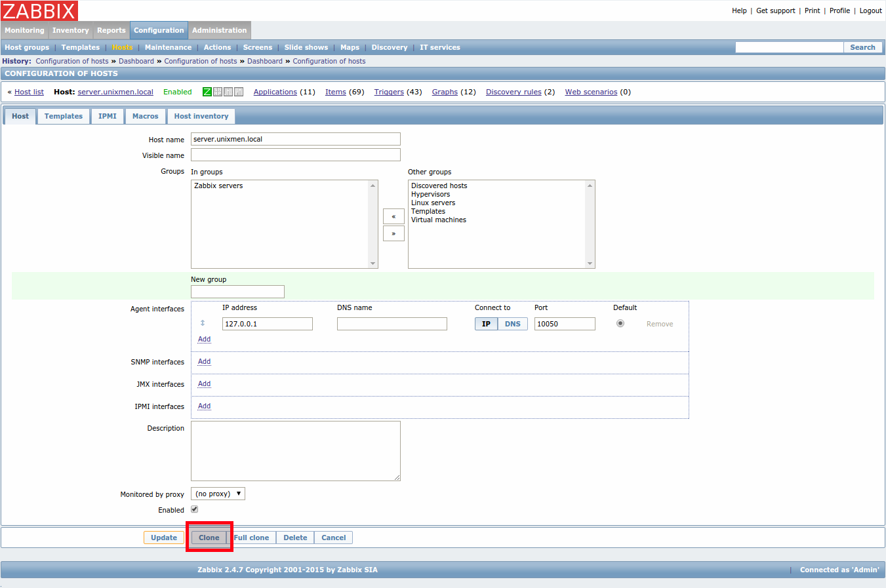Add a JMX interface
Viewport: 886px width, 588px height.
[205, 384]
